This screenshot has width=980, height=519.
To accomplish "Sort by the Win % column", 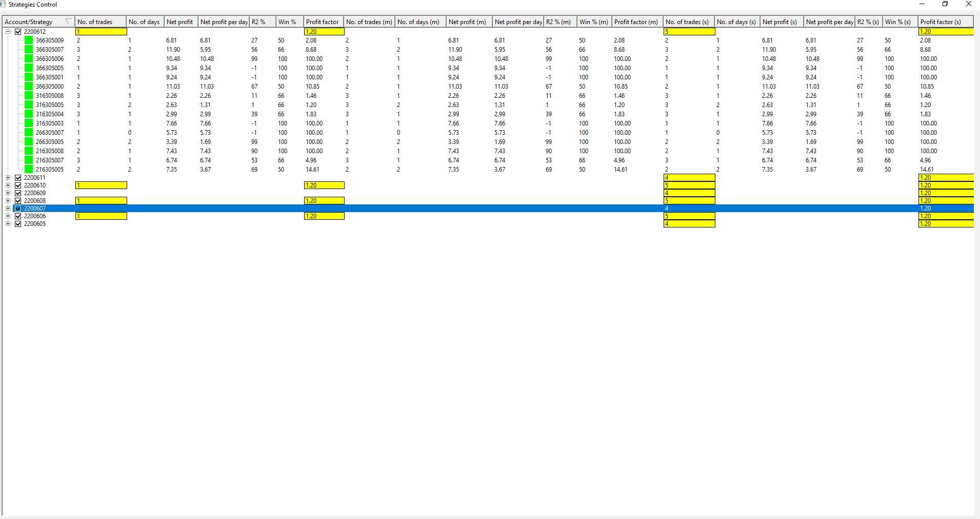I will pyautogui.click(x=290, y=22).
